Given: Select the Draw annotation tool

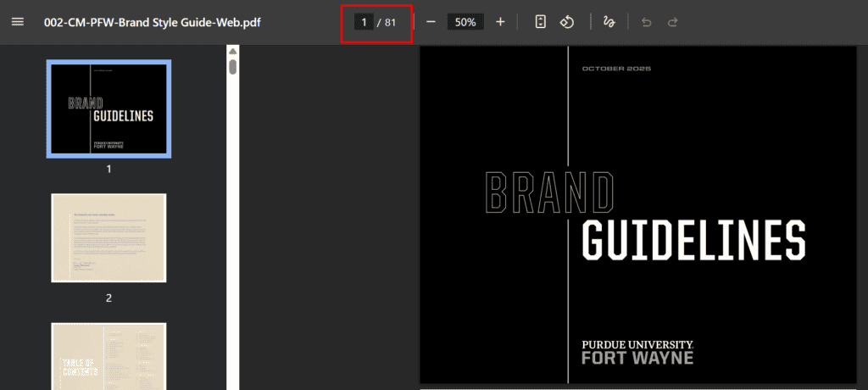Looking at the screenshot, I should 609,22.
